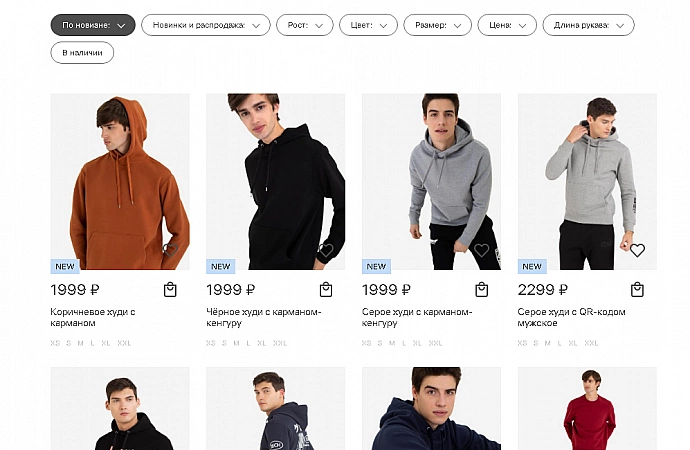Image resolution: width=690 pixels, height=450 pixels.
Task: Add QR-code grey hoodie to wishlist
Action: [637, 250]
